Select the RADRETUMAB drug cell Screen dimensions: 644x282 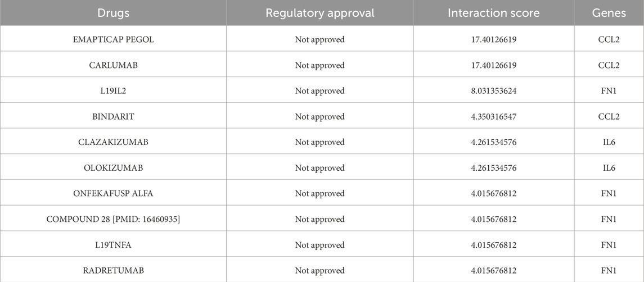[113, 271]
